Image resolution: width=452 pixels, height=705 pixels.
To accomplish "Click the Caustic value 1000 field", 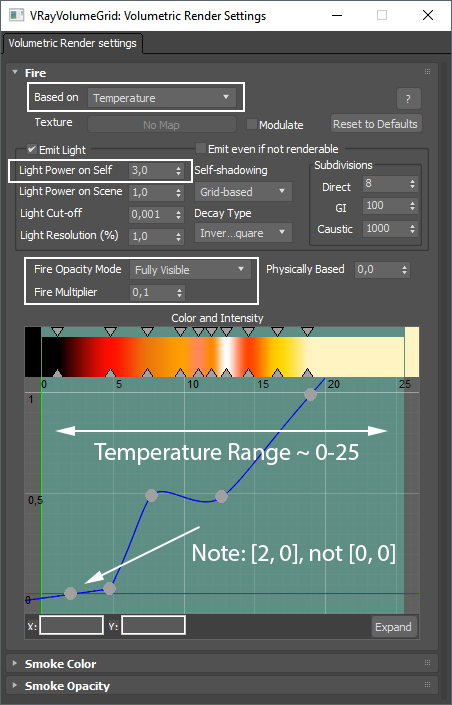I will tap(386, 229).
